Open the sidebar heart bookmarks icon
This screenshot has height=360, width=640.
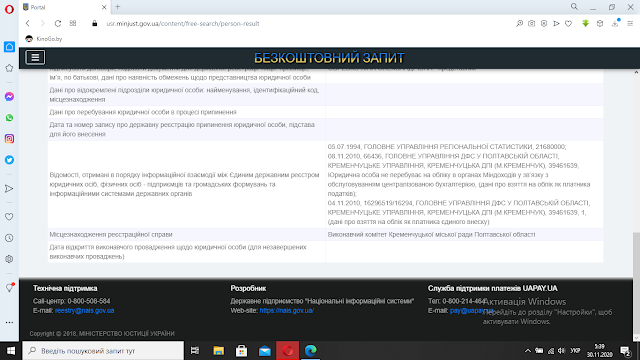click(9, 217)
